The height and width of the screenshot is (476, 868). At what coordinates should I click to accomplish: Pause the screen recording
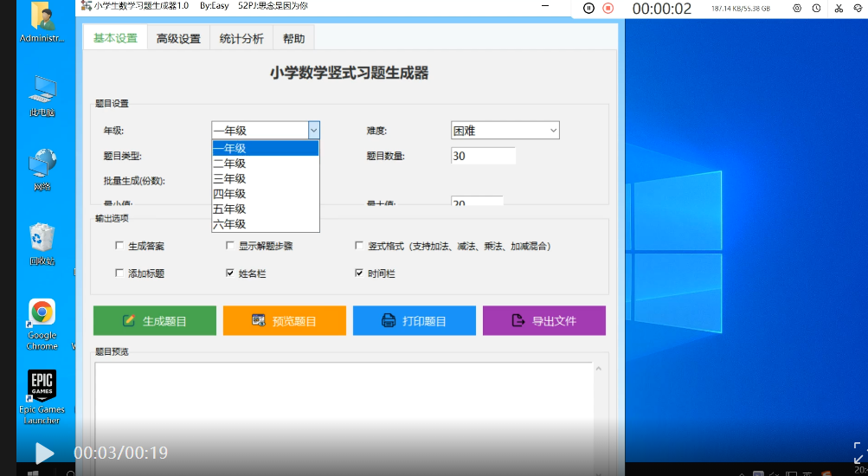pos(589,9)
